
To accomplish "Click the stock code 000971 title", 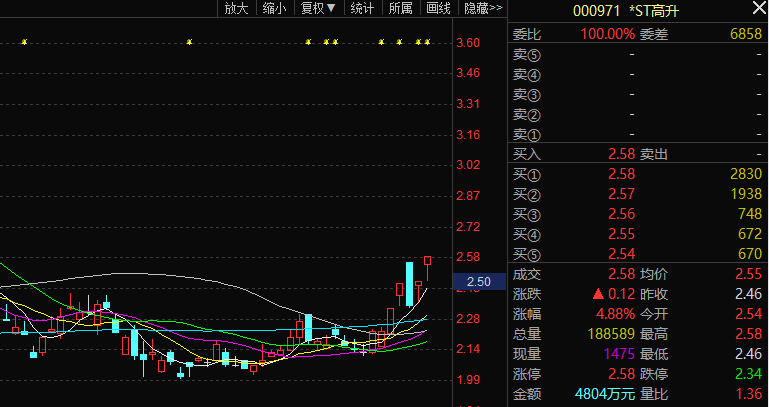I will click(597, 11).
